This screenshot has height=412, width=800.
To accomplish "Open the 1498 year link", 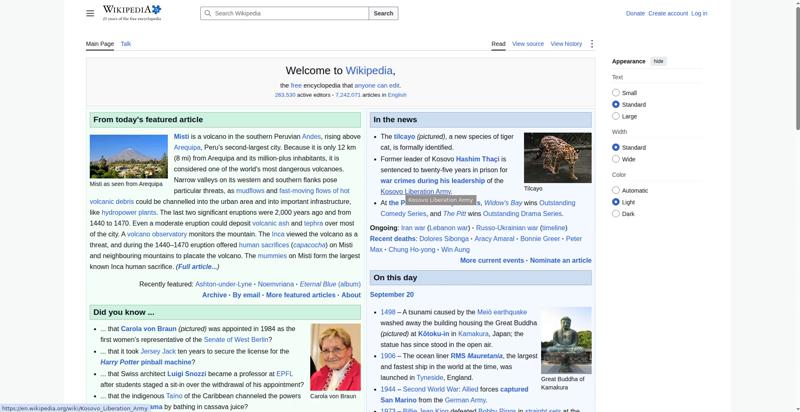I will (x=388, y=312).
